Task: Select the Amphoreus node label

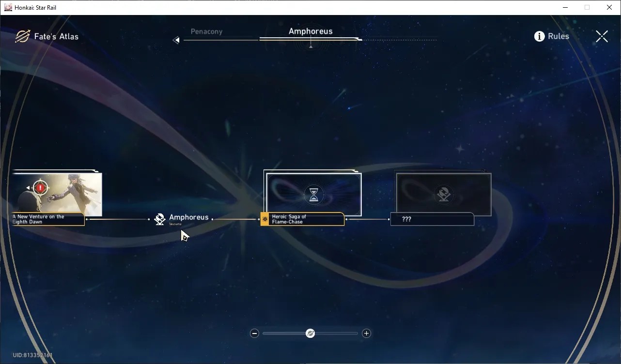Action: 189,218
